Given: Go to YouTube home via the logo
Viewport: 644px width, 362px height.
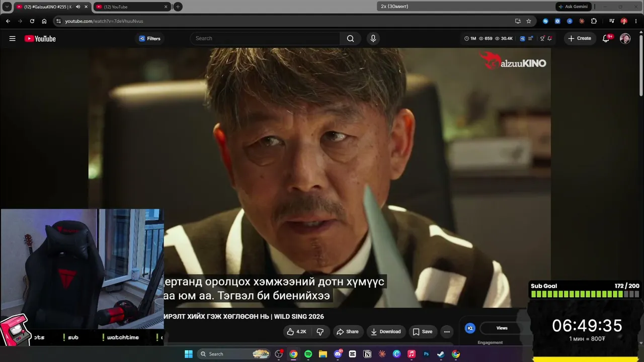Looking at the screenshot, I should (x=40, y=39).
